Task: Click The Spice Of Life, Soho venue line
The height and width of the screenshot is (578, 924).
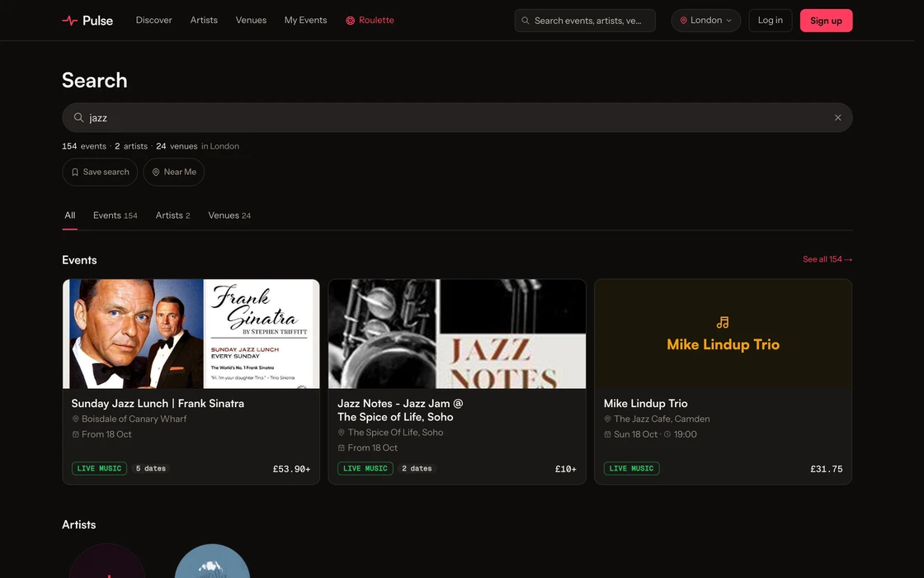Action: click(x=390, y=433)
